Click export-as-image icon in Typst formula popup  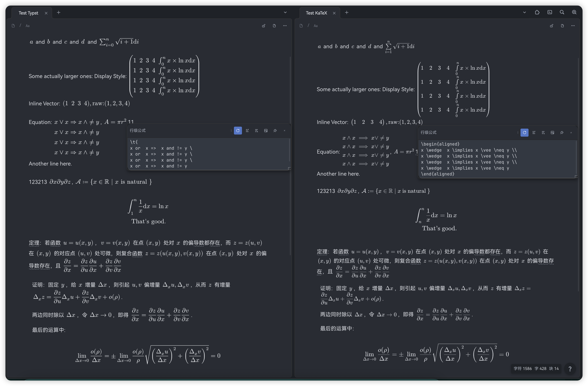(x=266, y=131)
